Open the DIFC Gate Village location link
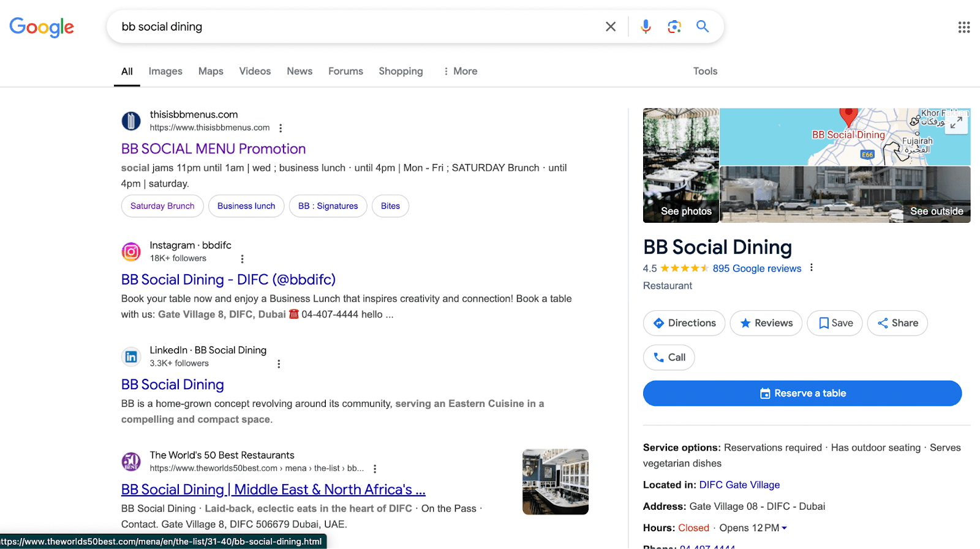Viewport: 980px width, 549px height. pyautogui.click(x=739, y=485)
